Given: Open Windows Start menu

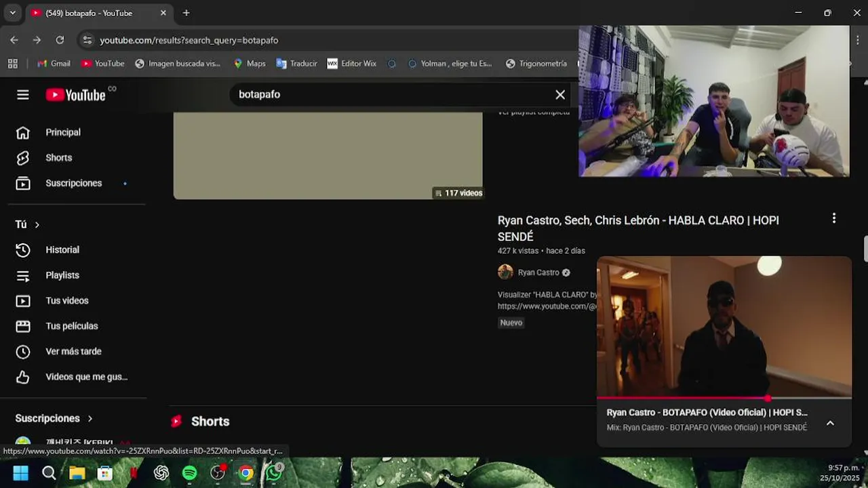Looking at the screenshot, I should tap(20, 473).
